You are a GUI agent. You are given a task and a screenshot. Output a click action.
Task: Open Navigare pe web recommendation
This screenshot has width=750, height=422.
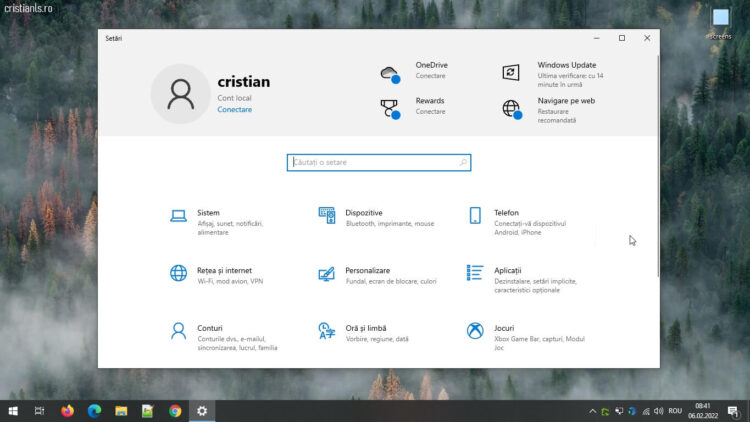(565, 102)
